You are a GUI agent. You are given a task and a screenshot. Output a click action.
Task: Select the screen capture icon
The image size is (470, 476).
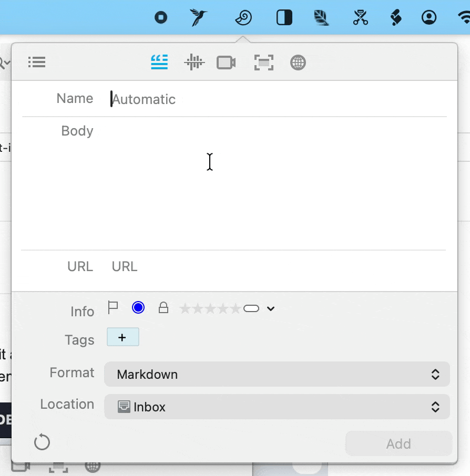point(264,63)
